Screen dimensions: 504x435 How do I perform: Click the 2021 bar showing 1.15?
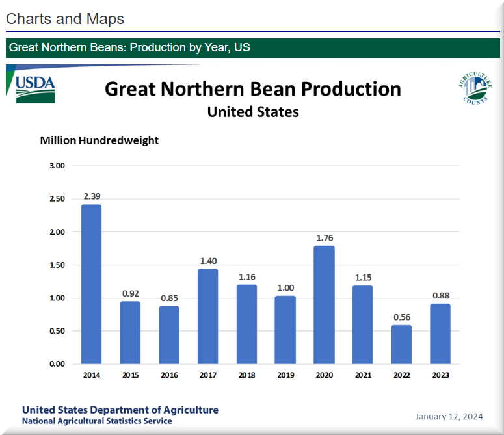point(362,324)
